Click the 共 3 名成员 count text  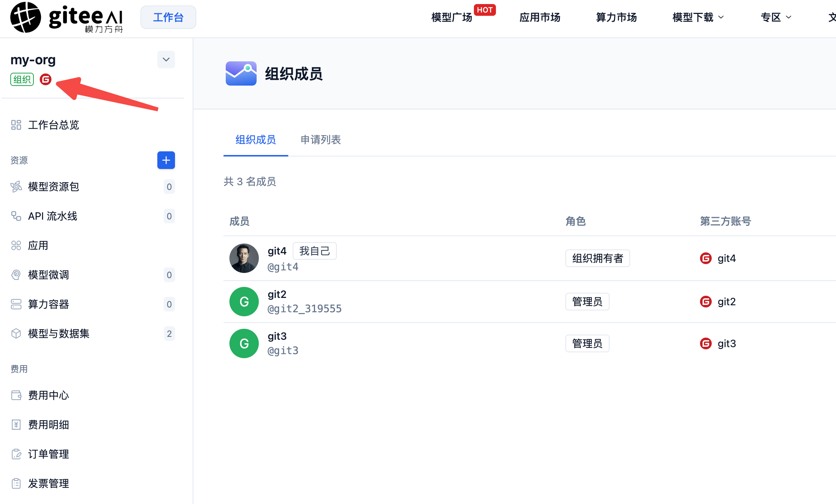pos(250,181)
